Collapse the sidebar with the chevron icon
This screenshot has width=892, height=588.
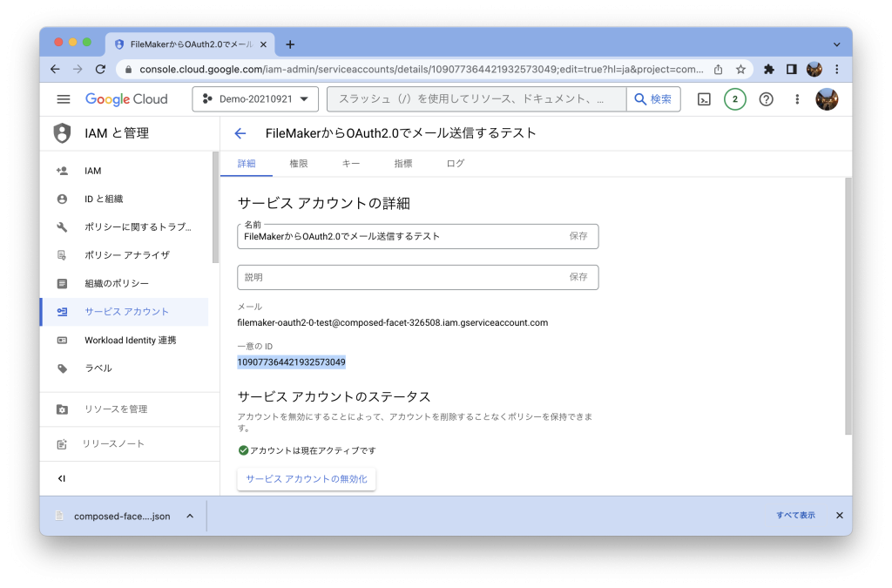coord(62,479)
